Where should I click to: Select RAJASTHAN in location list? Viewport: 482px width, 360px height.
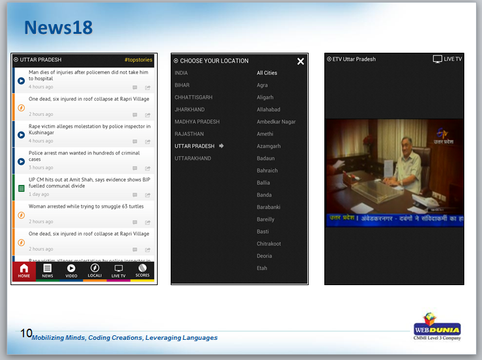tap(189, 134)
